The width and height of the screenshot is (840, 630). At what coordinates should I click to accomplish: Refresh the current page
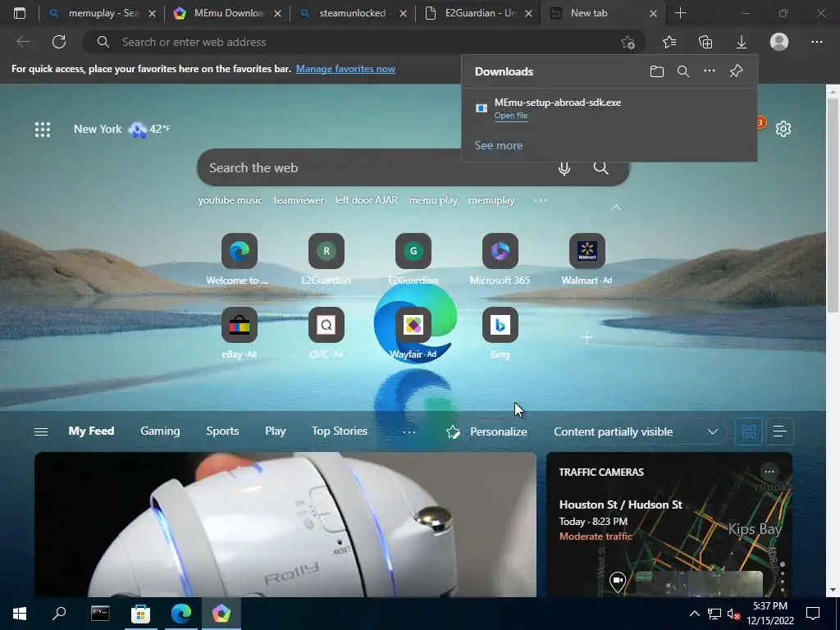59,42
